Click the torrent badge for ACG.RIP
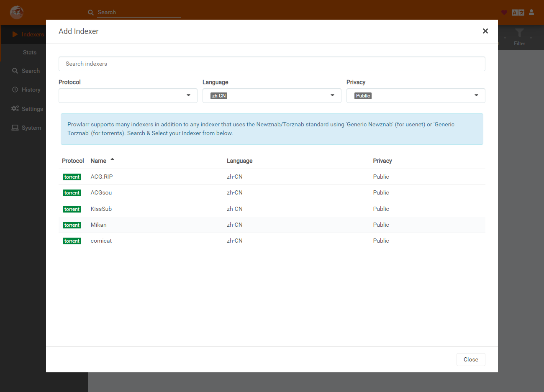 [72, 177]
